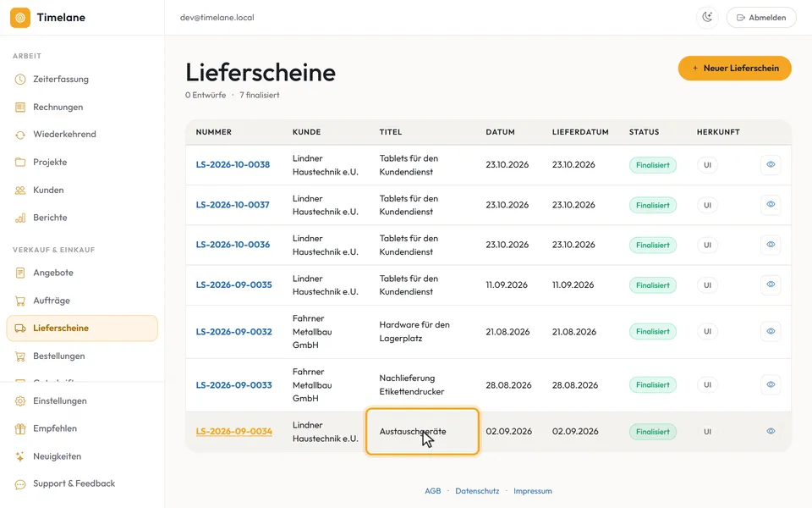View LS-2026-09-0034 via eye icon
Viewport: 812px width, 508px height.
pyautogui.click(x=771, y=431)
